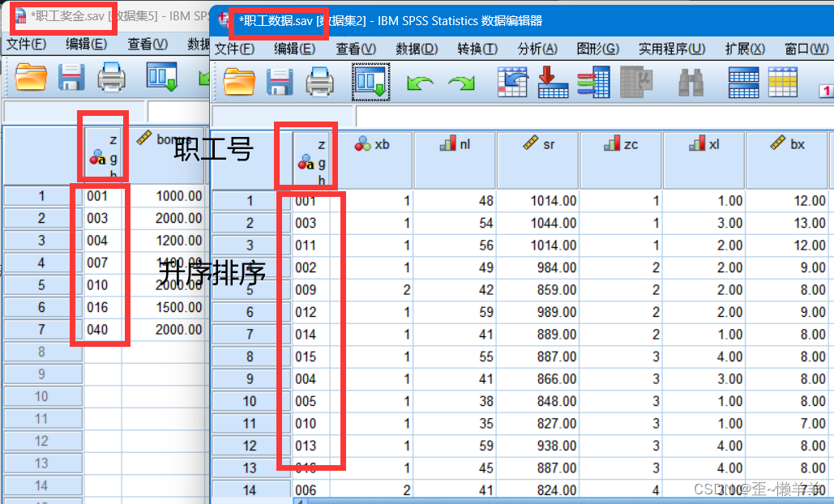Image resolution: width=834 pixels, height=504 pixels.
Task: Print icon in 职工数据 window toolbar
Action: coord(319,82)
